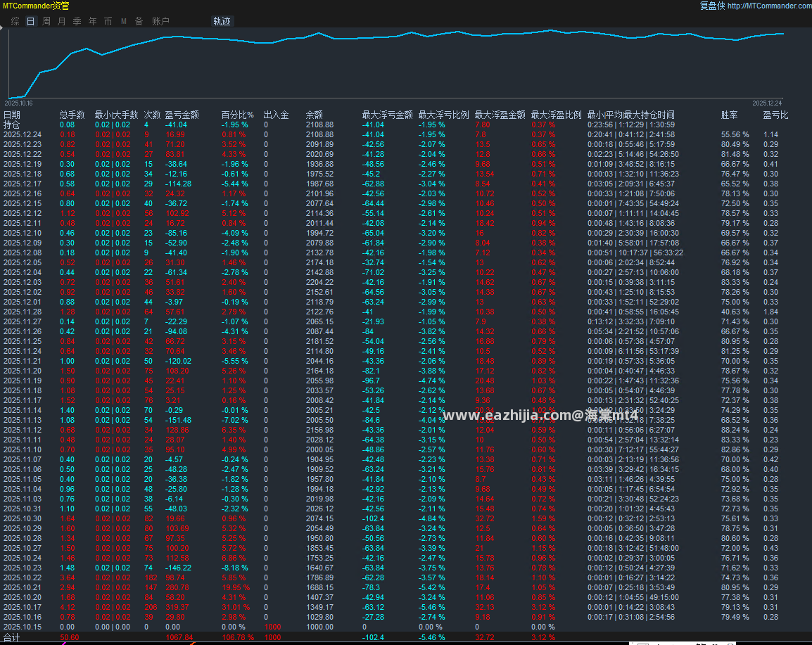Image resolution: width=812 pixels, height=645 pixels.
Task: Click the small arrow at chart left edge
Action: point(1,28)
